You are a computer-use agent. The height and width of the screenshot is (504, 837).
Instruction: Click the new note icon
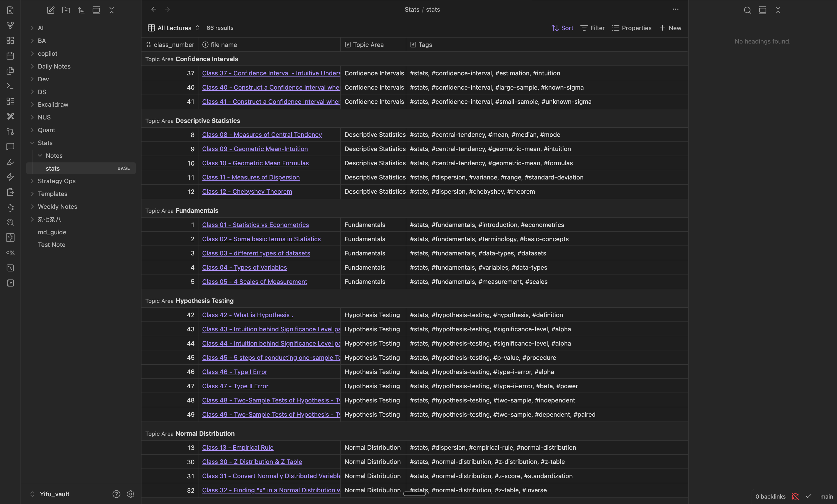click(51, 10)
